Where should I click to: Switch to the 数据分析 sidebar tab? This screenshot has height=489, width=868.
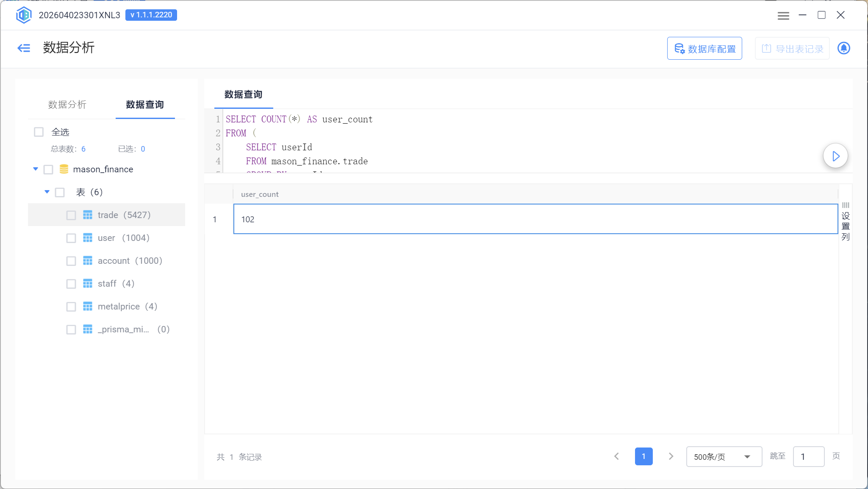(x=67, y=105)
